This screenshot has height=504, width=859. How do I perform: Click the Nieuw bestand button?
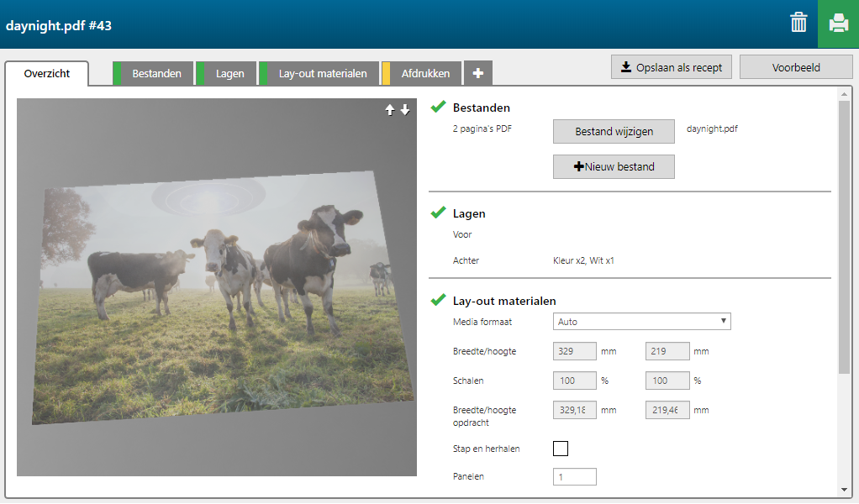pyautogui.click(x=614, y=166)
